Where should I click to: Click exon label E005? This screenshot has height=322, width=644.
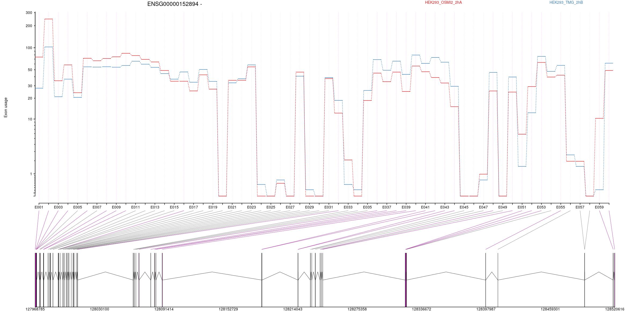pyautogui.click(x=78, y=207)
